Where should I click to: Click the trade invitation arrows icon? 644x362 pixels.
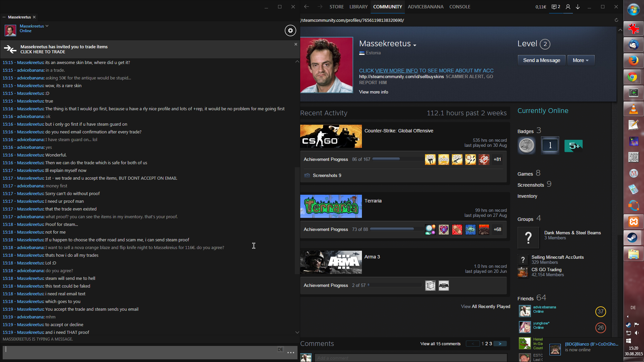pyautogui.click(x=10, y=49)
